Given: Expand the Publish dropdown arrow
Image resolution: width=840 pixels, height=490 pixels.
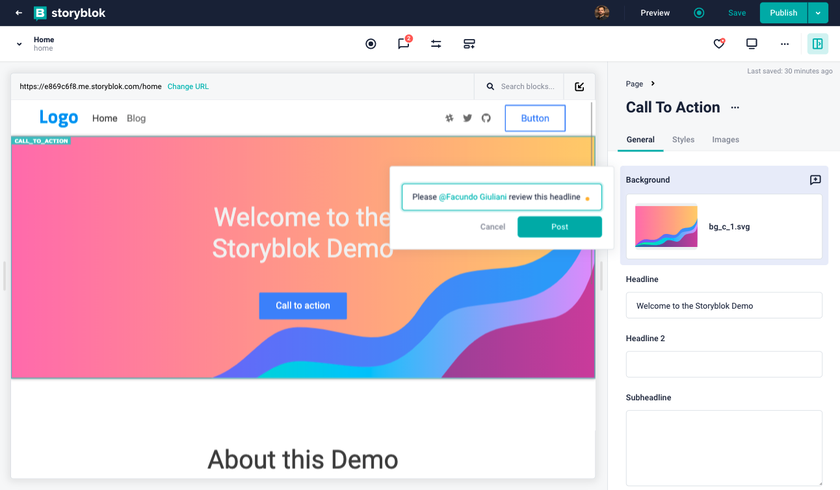Looking at the screenshot, I should click(818, 13).
